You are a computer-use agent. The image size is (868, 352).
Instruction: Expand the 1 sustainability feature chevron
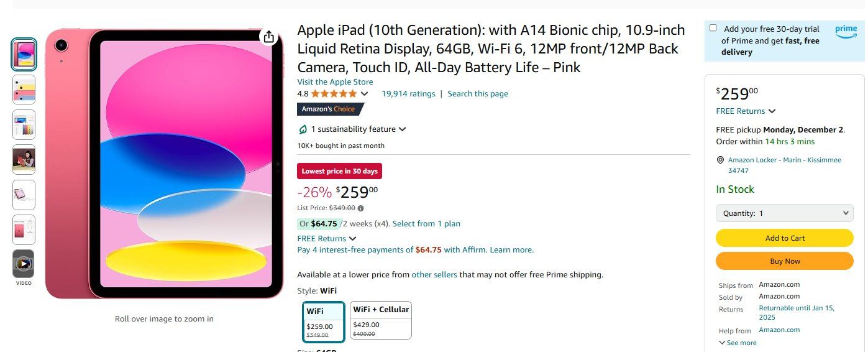click(x=403, y=129)
